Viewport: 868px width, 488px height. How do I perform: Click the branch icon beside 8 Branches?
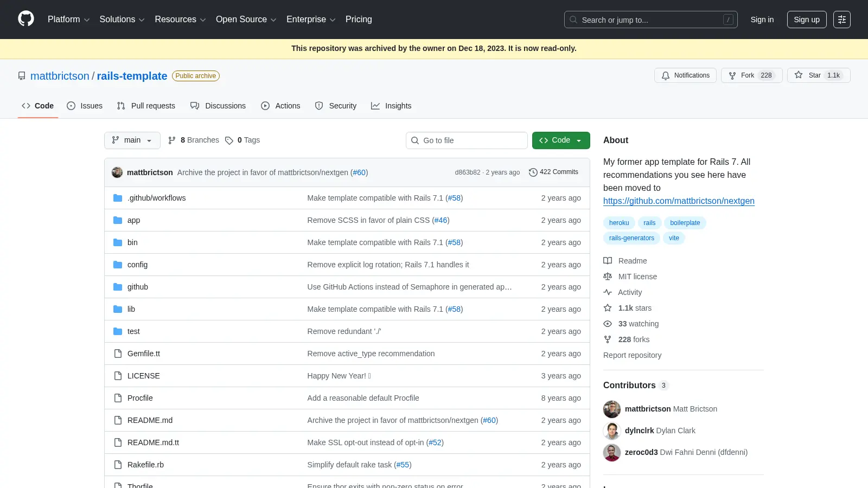click(x=172, y=140)
